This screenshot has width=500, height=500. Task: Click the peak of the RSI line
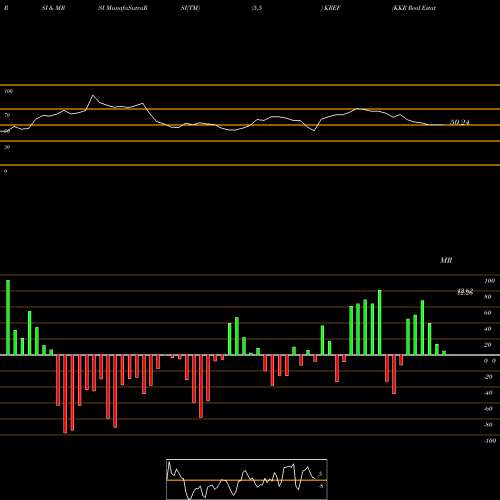click(x=93, y=95)
